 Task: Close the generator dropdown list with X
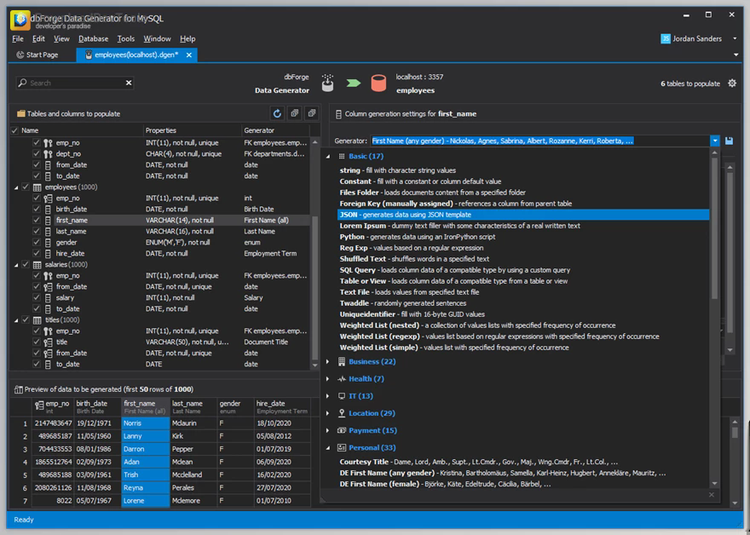coord(711,495)
